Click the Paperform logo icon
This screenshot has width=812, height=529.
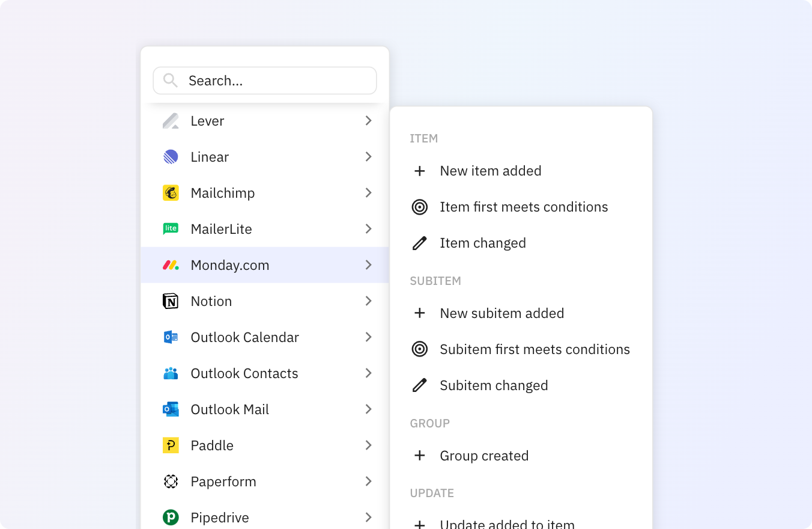pyautogui.click(x=171, y=482)
